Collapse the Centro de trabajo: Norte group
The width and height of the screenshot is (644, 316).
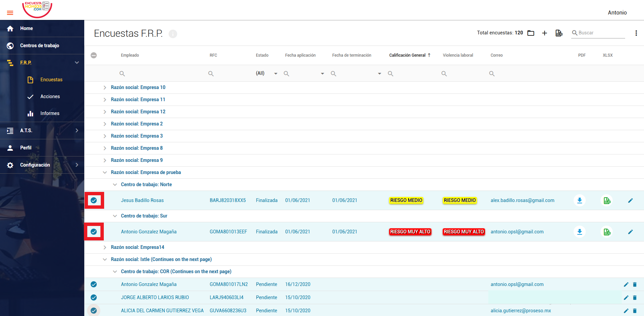115,185
